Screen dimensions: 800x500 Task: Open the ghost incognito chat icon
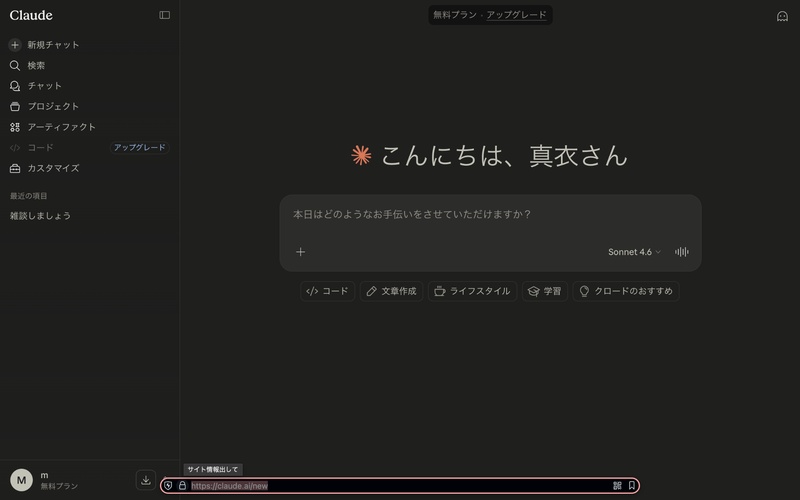coord(782,16)
